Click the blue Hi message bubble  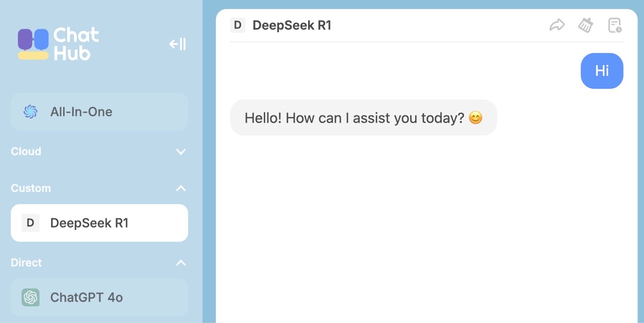(602, 71)
